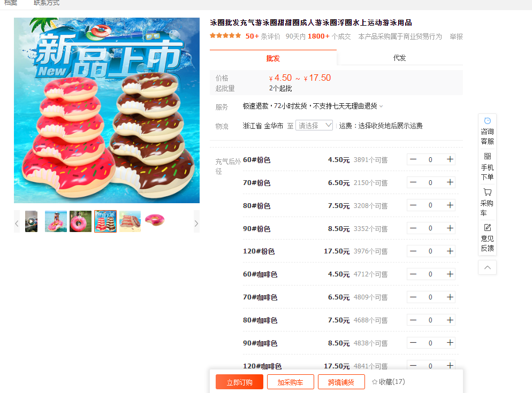Screen dimensions: 532x393
Task: Click the 收藏 star favorite icon
Action: (375, 382)
